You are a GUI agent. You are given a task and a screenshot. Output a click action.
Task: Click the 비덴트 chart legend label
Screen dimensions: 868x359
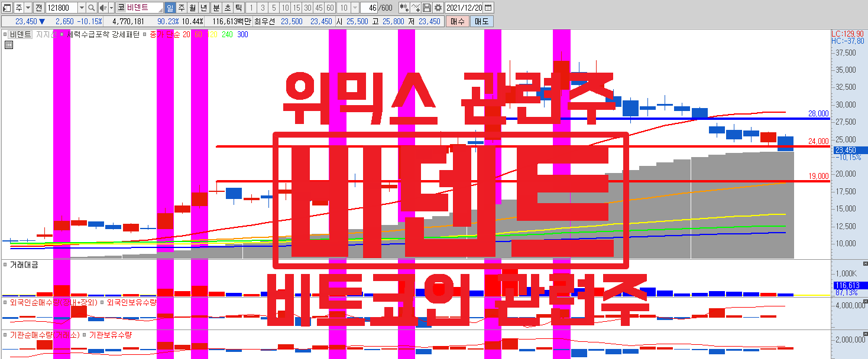click(x=21, y=35)
